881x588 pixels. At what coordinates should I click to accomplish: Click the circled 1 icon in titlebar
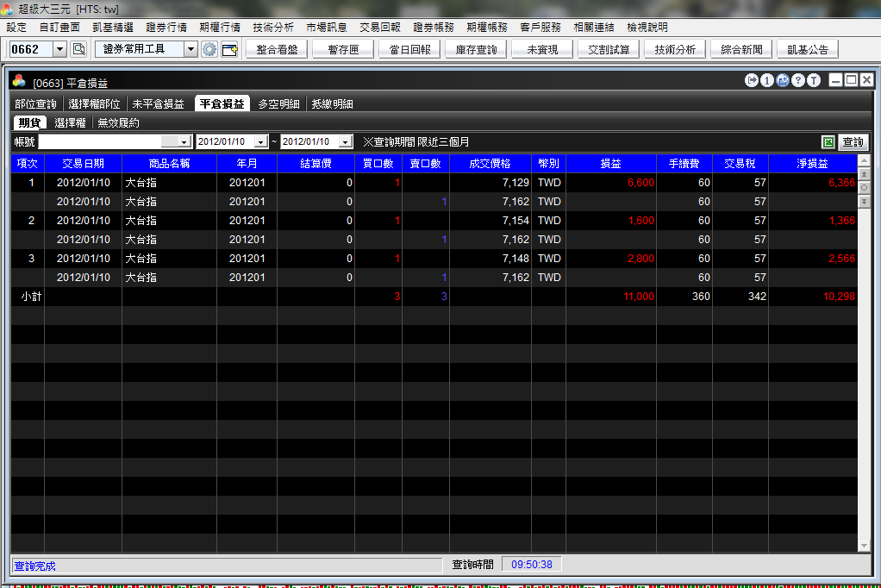767,80
